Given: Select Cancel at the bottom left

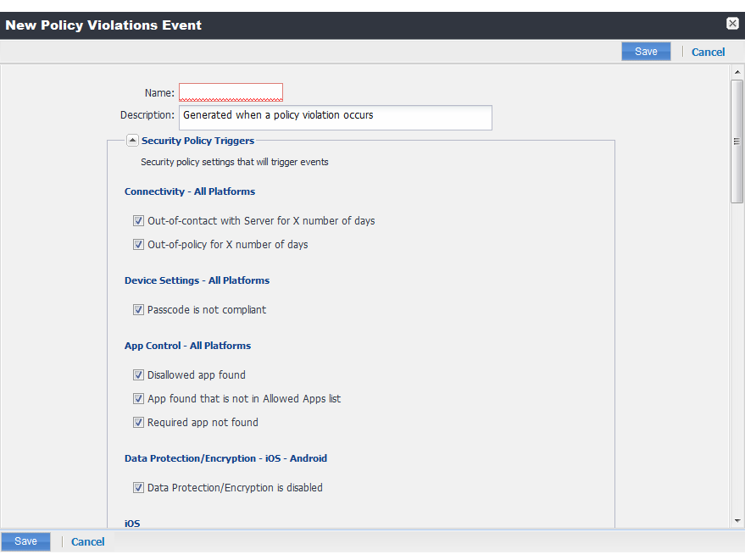Looking at the screenshot, I should click(87, 541).
